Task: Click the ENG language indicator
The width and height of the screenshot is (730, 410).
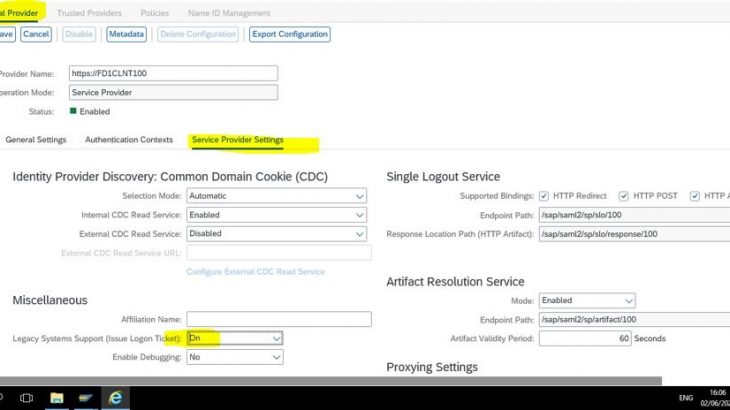Action: [685, 398]
